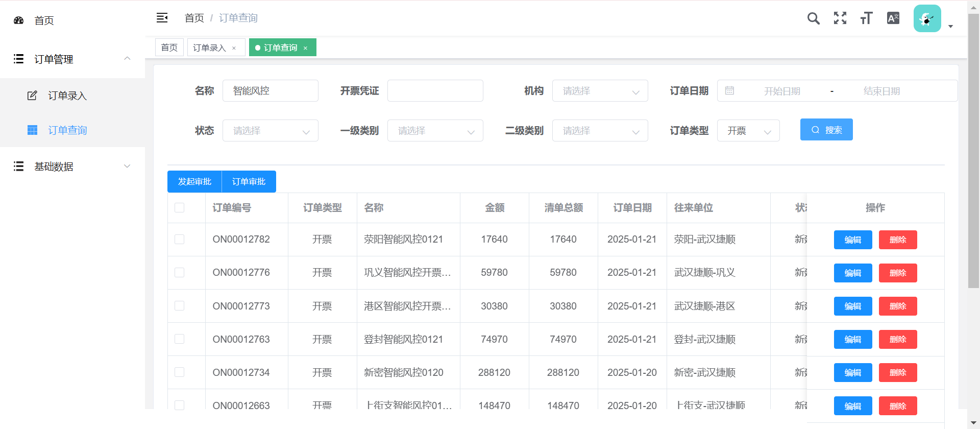Toggle fullscreen mode icon
This screenshot has height=429, width=980.
(x=840, y=18)
